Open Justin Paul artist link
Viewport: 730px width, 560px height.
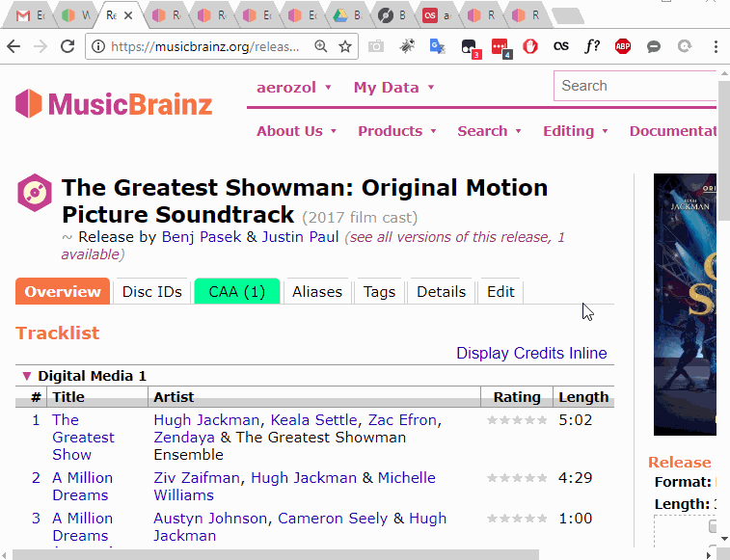click(x=300, y=237)
